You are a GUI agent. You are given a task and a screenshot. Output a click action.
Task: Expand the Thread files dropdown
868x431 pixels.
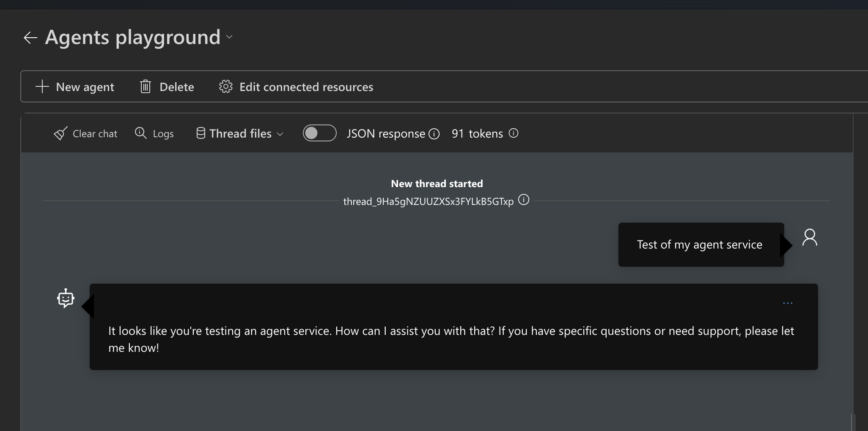pyautogui.click(x=280, y=134)
